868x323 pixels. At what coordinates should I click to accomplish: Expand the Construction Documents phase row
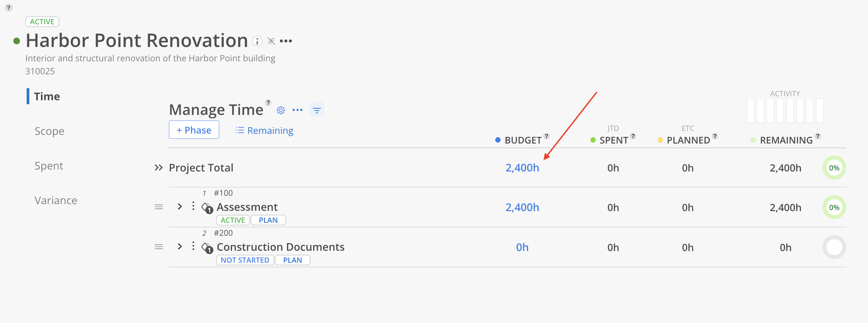(180, 247)
